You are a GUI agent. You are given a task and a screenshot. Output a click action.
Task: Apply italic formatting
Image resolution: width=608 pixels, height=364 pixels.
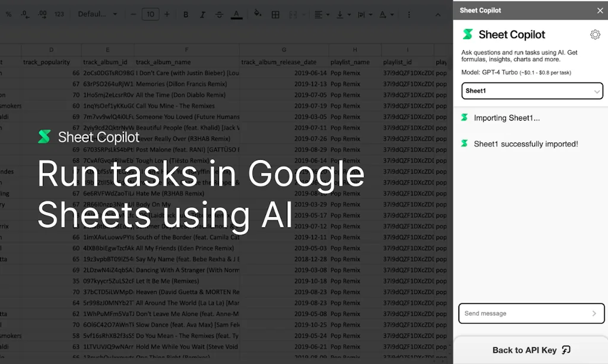[202, 14]
